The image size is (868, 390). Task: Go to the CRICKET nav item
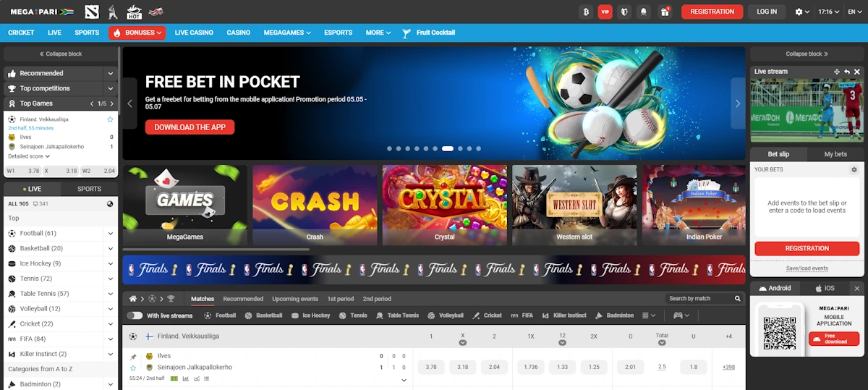tap(21, 33)
